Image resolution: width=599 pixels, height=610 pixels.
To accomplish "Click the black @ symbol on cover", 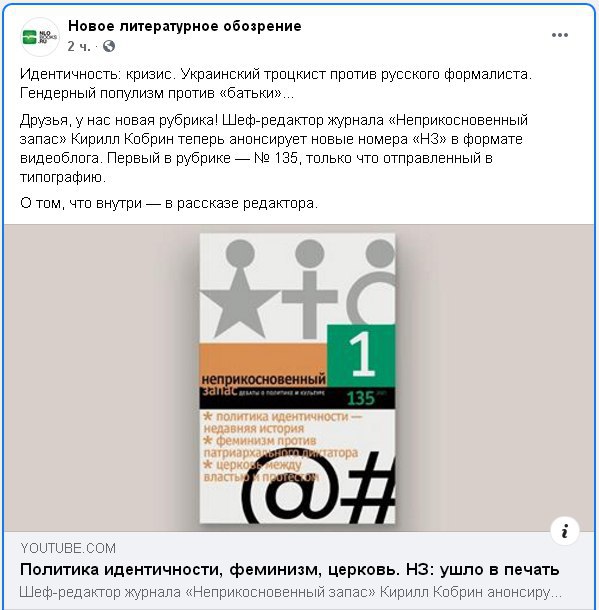I will 290,493.
